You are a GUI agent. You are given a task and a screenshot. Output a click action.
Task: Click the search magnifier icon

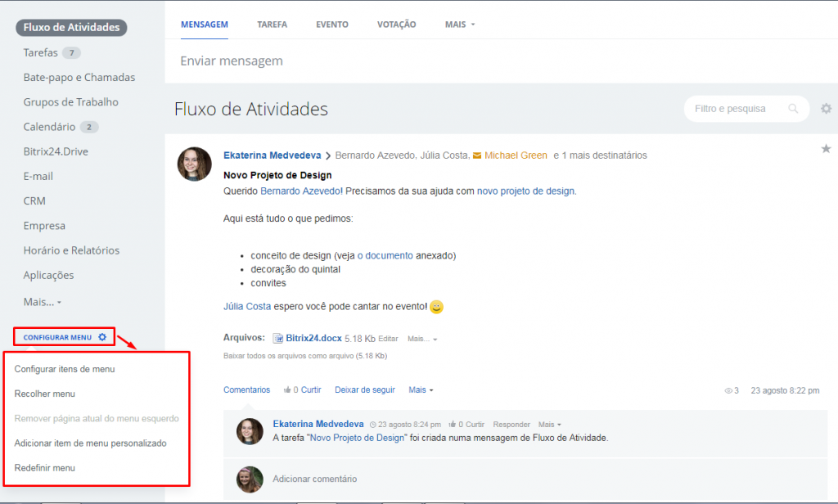(793, 109)
